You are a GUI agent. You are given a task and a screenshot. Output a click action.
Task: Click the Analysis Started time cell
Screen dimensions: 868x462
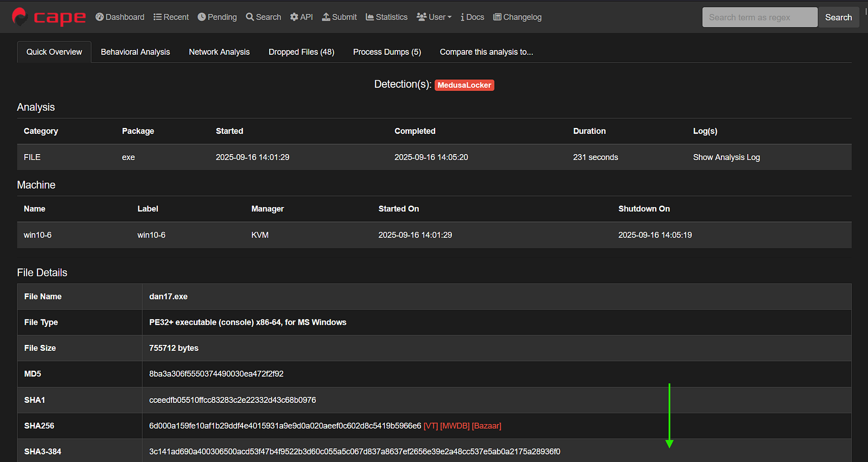(x=253, y=157)
